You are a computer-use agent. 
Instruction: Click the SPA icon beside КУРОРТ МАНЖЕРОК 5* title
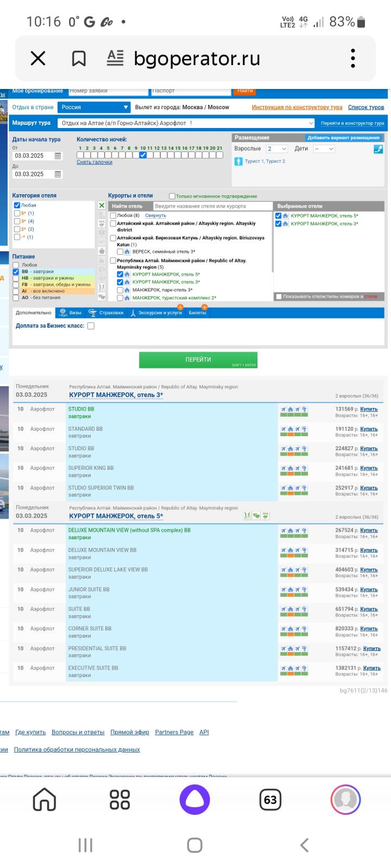(x=266, y=515)
